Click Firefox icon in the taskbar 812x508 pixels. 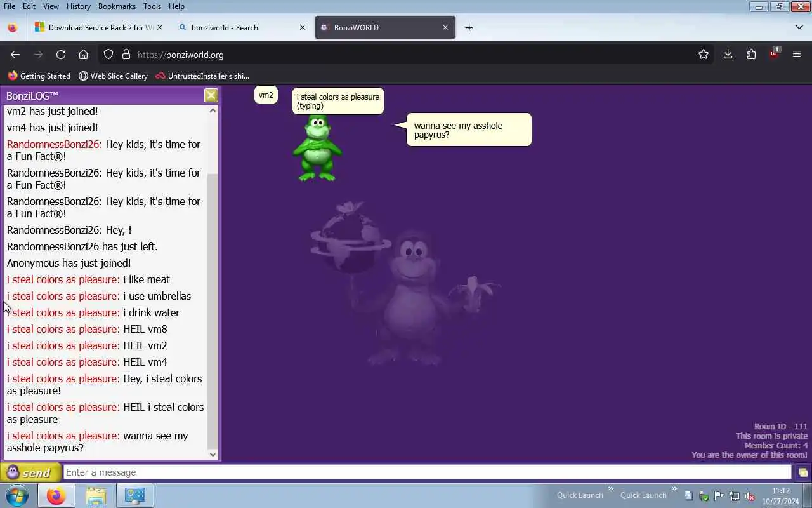pos(56,495)
